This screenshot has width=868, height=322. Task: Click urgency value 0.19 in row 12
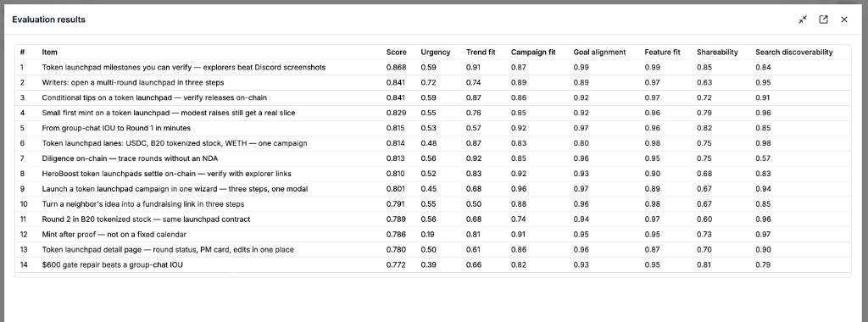[427, 235]
